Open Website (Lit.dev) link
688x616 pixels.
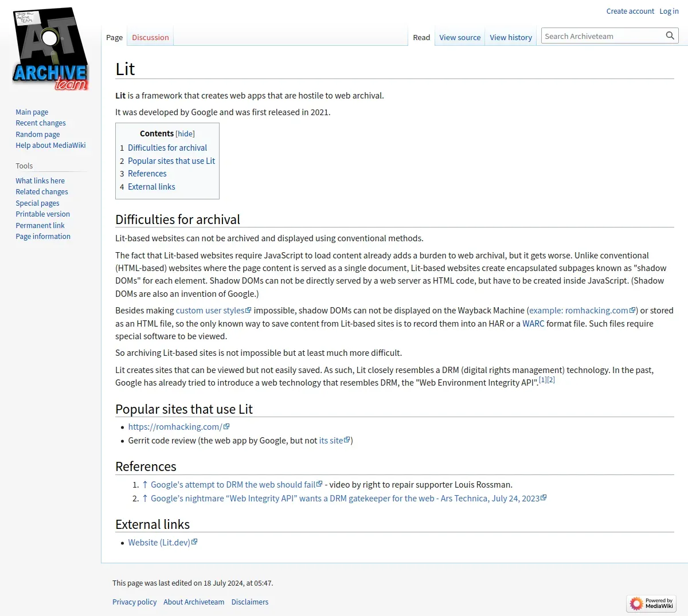point(162,543)
